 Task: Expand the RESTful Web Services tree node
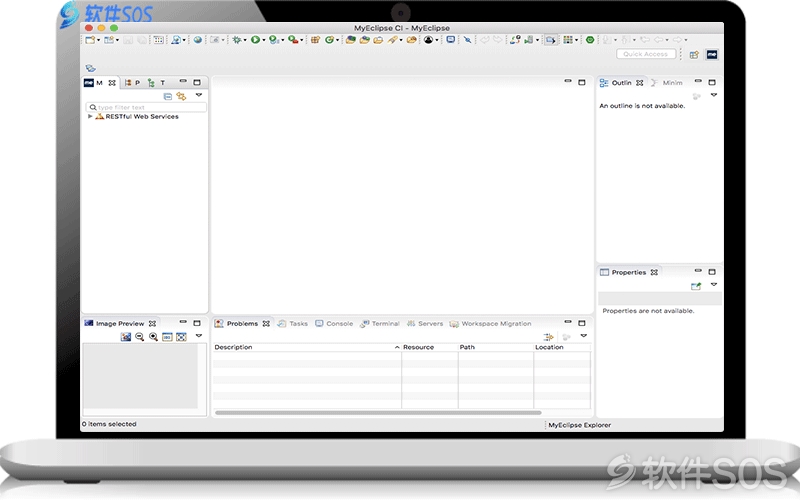(x=90, y=116)
